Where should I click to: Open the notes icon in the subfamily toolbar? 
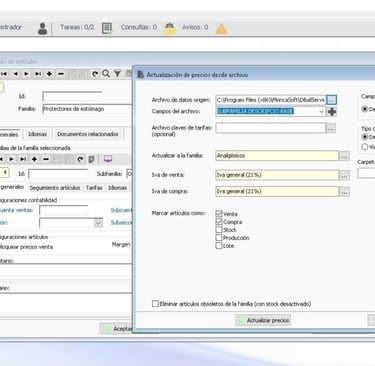[x=91, y=159]
